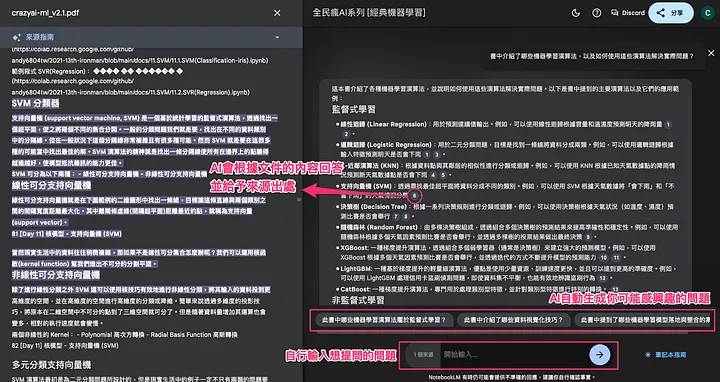Click the SVR(Regression).ipynb Colab link text
This screenshot has height=382, width=720.
(x=130, y=92)
